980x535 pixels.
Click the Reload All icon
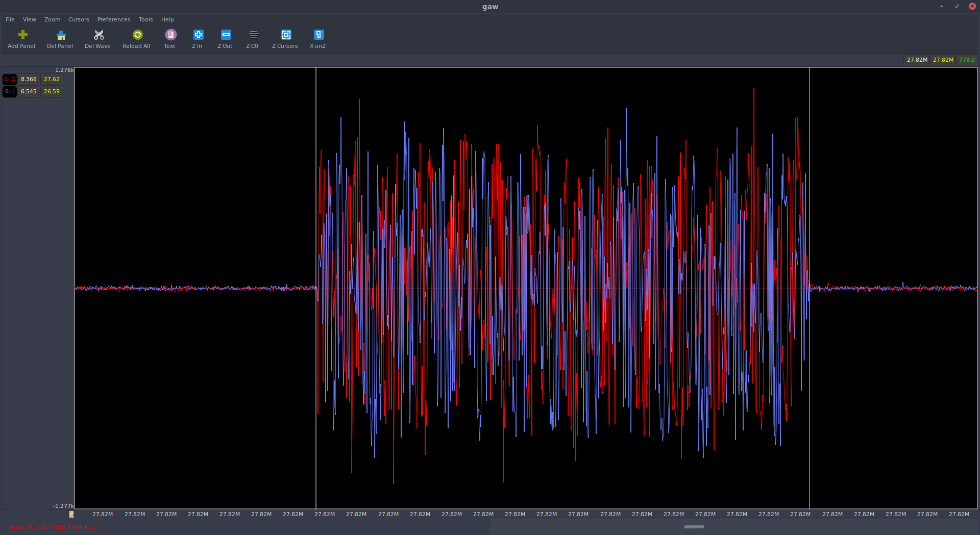[x=137, y=35]
